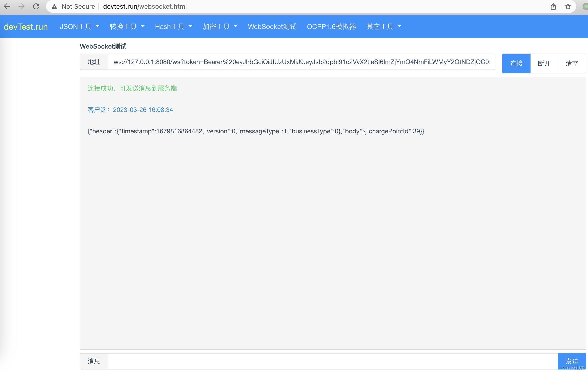Open the 加密工具 dropdown menu
The height and width of the screenshot is (372, 588).
tap(220, 26)
